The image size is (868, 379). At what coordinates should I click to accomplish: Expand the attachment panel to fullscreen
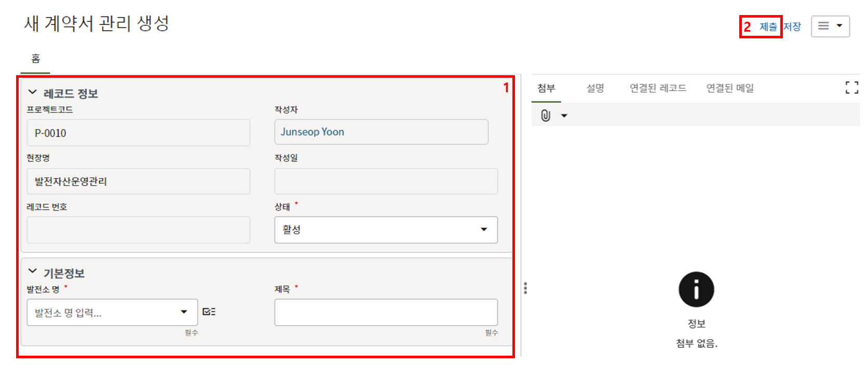point(851,88)
